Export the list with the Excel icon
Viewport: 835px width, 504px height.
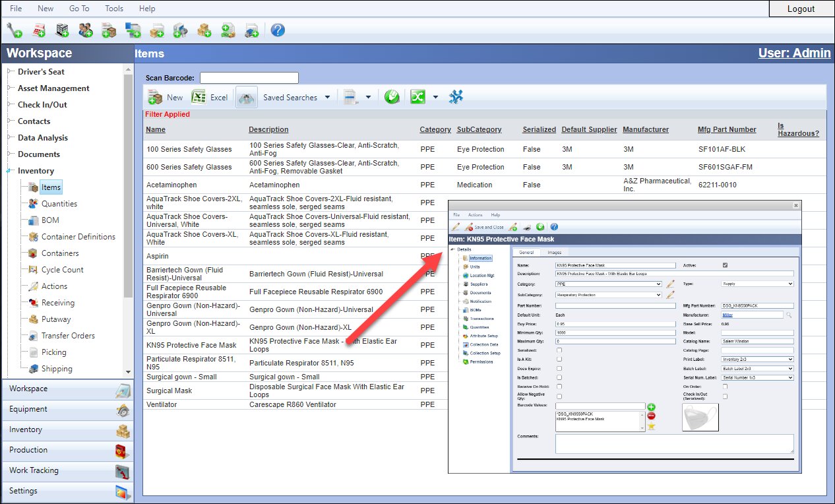(199, 98)
